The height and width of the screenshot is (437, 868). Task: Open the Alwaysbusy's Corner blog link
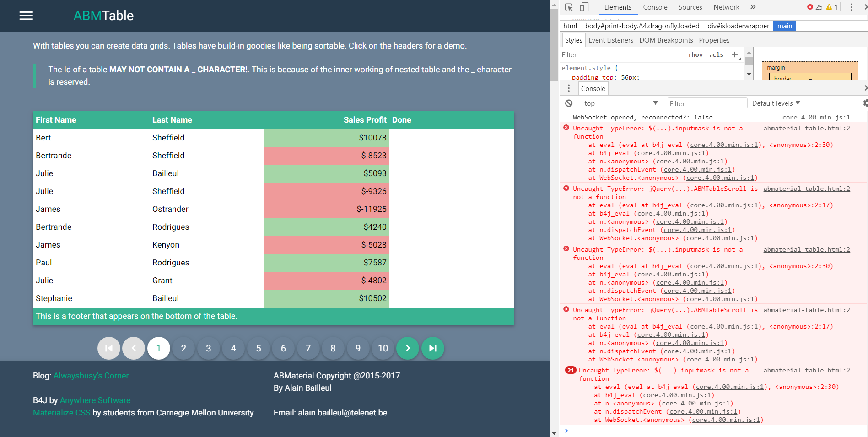(91, 376)
